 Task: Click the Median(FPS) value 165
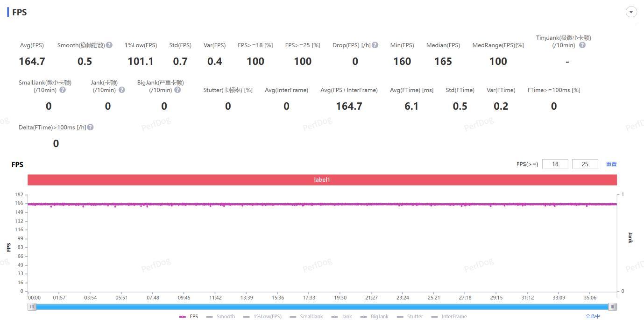click(x=443, y=61)
